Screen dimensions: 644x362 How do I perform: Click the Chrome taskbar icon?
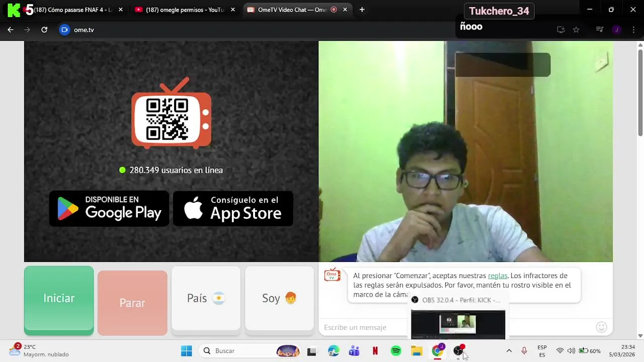[438, 351]
